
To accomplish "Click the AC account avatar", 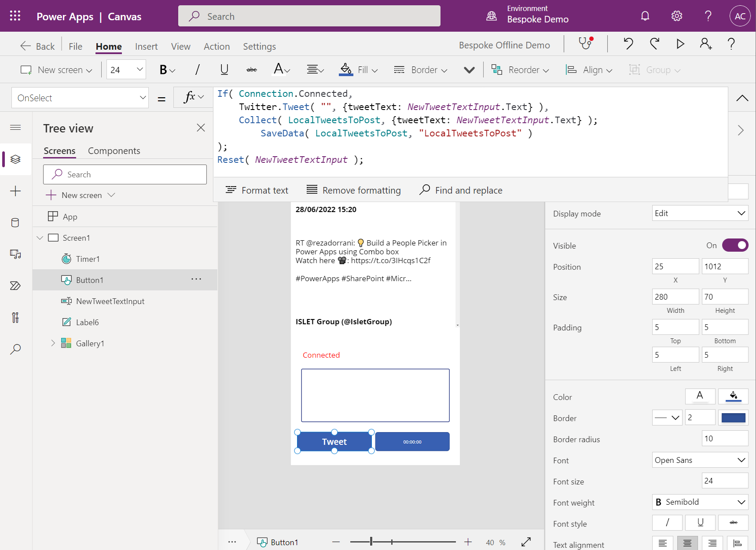I will 740,16.
